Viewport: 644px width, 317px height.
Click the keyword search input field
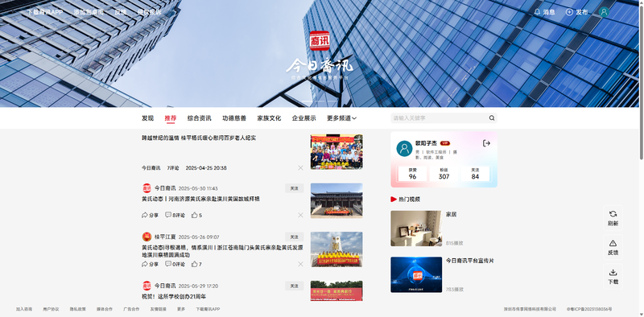[x=440, y=118]
